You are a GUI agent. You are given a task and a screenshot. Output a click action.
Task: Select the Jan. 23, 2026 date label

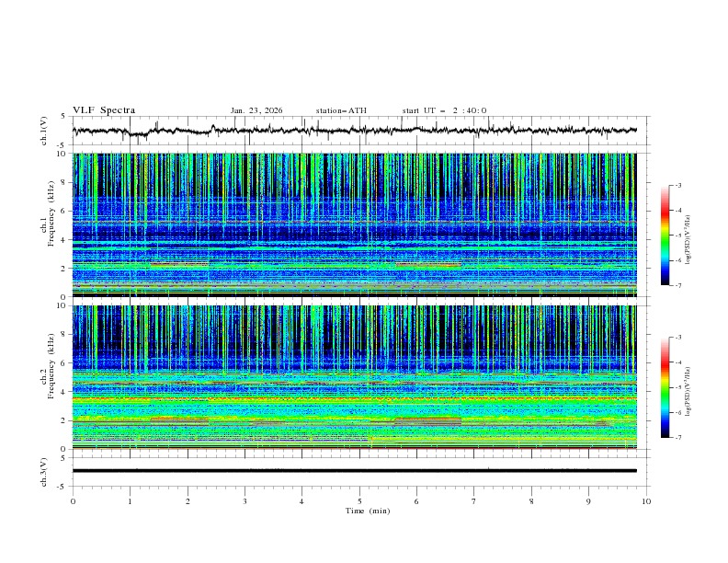pos(256,110)
